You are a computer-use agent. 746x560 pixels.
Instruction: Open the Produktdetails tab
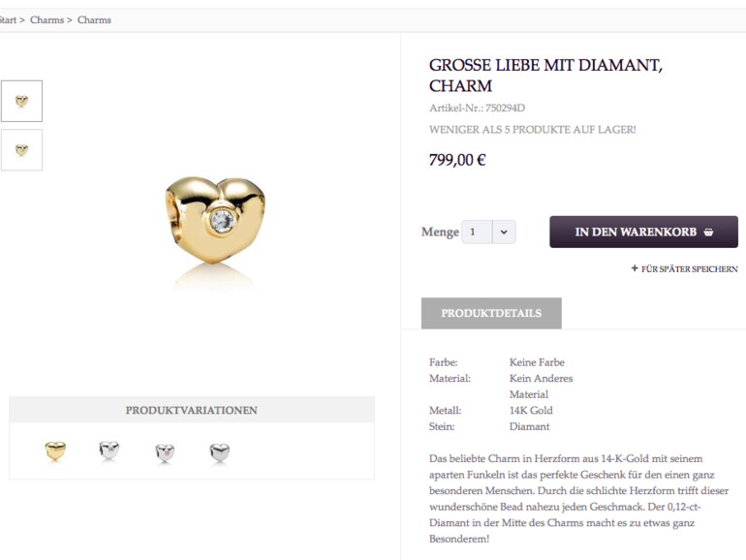click(491, 313)
